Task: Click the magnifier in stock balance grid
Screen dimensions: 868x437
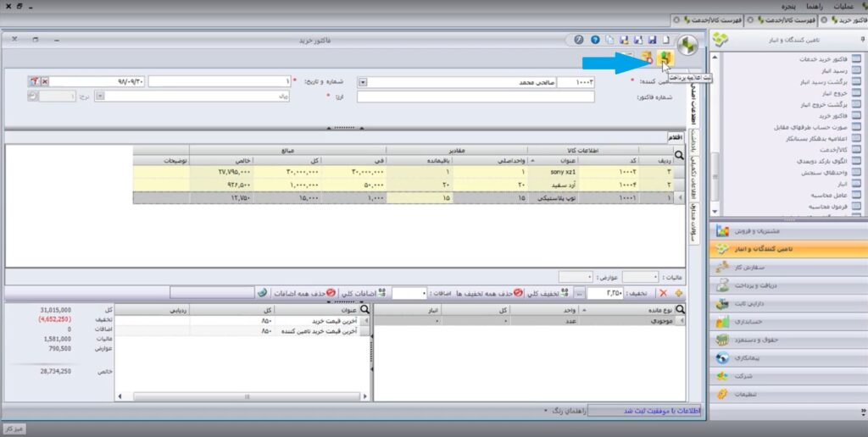Action: tap(680, 310)
